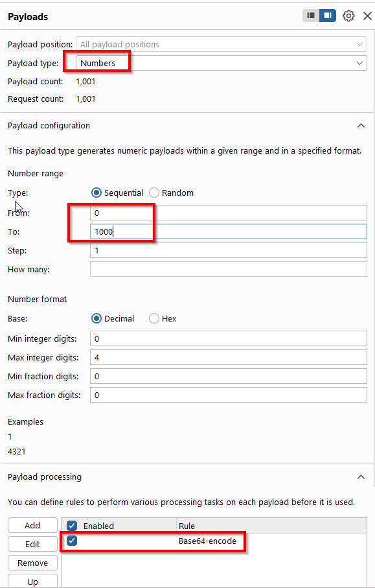Select the Max integer digits field

(229, 357)
